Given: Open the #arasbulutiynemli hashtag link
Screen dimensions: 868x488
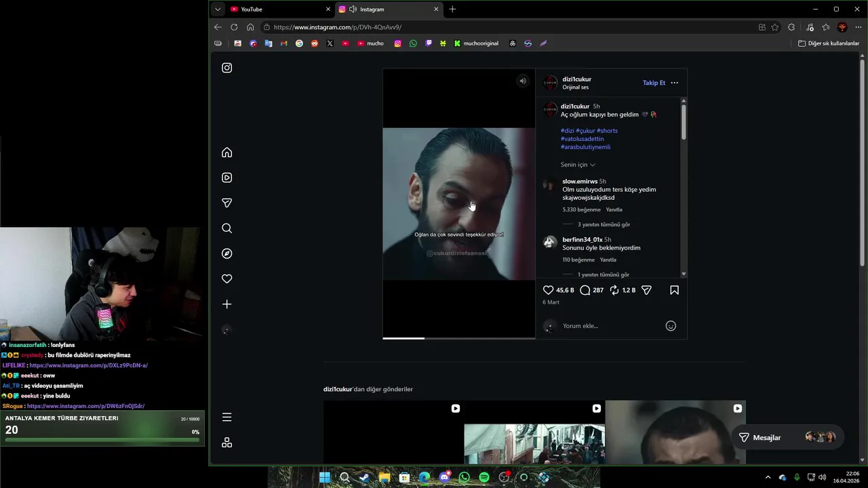Looking at the screenshot, I should [585, 147].
